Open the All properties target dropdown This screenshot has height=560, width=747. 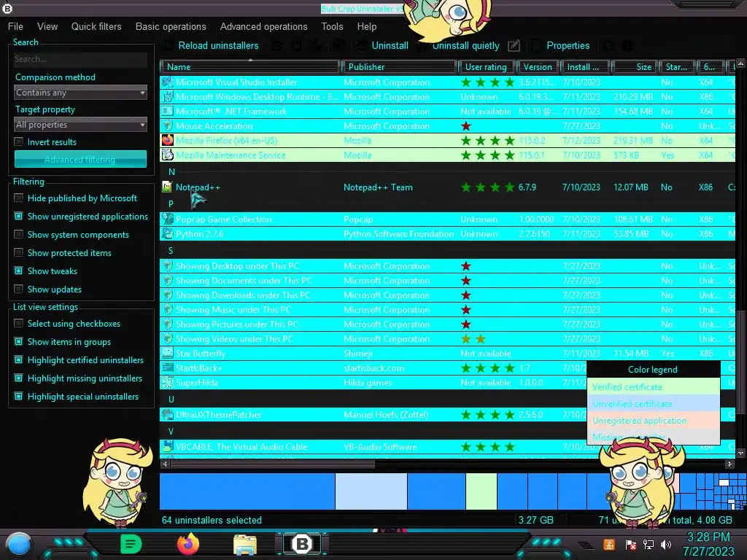click(80, 124)
